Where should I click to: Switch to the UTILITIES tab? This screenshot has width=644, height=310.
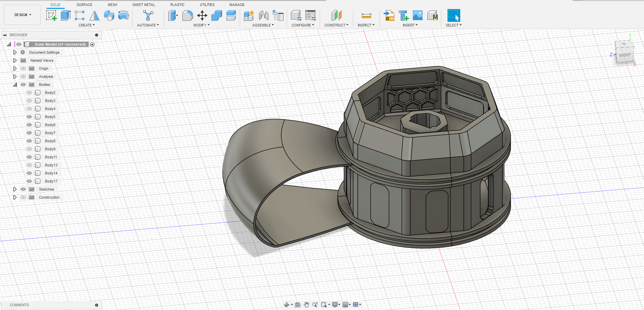tap(207, 5)
